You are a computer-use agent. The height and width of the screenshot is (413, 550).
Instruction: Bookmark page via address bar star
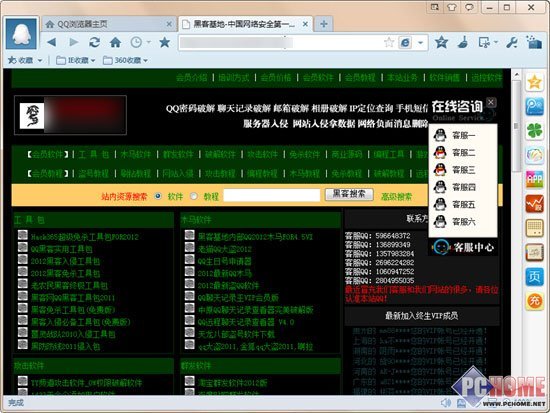tap(389, 43)
